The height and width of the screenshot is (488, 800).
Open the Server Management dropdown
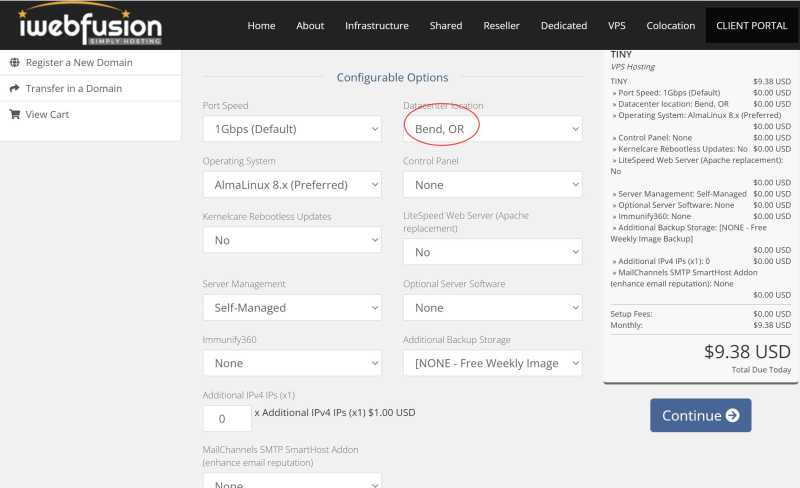point(292,308)
